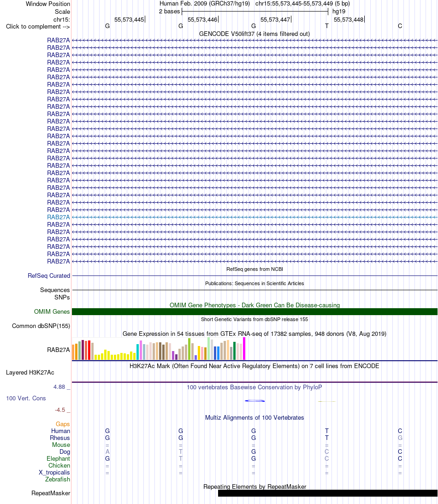This screenshot has width=438, height=504.
Task: Open the 'RefSeq genes from NCBI' title
Action: pyautogui.click(x=255, y=269)
